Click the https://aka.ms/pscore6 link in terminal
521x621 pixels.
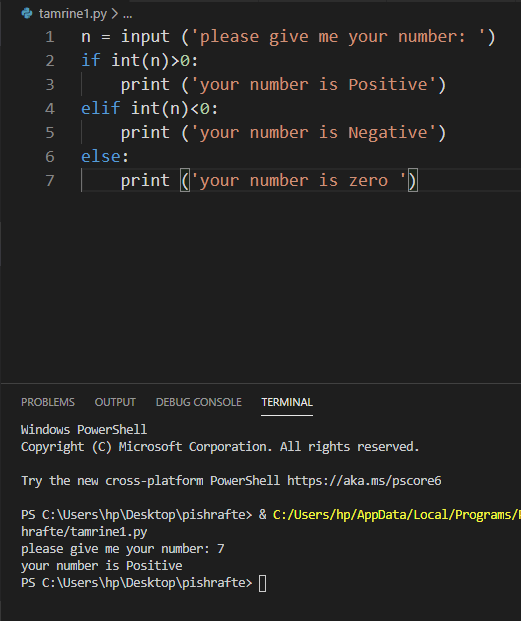(364, 481)
